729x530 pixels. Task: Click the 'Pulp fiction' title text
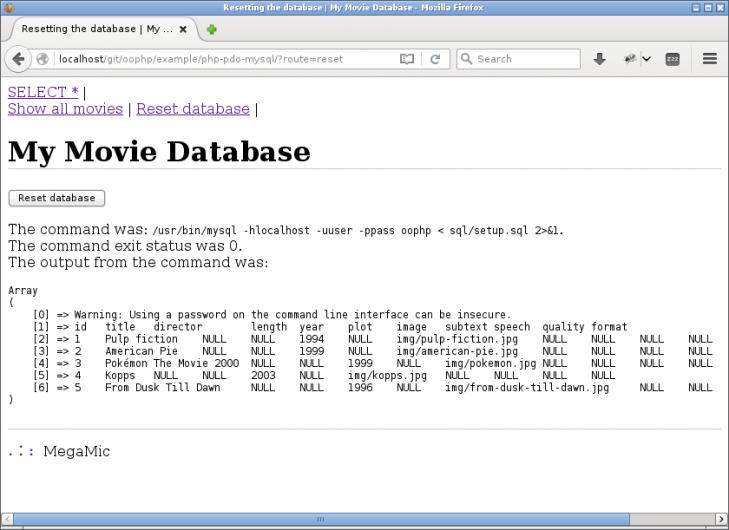tap(141, 339)
